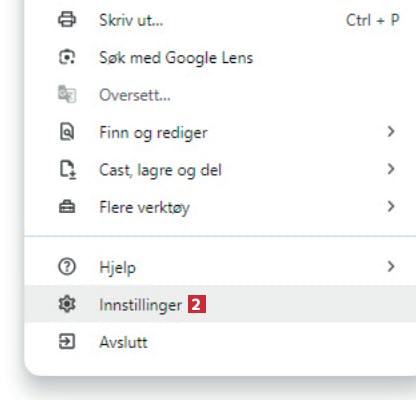The width and height of the screenshot is (416, 400).
Task: Click the exit arrow icon for Avslutt
Action: 67,342
